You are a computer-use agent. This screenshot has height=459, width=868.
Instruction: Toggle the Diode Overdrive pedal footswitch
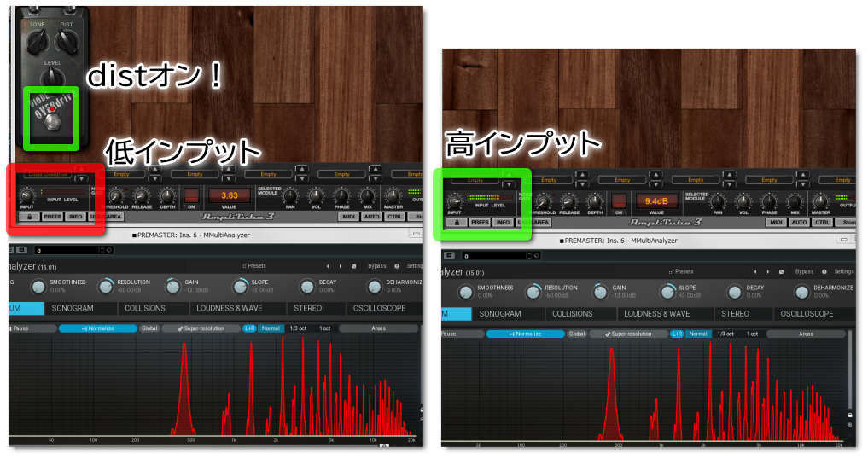click(x=51, y=121)
